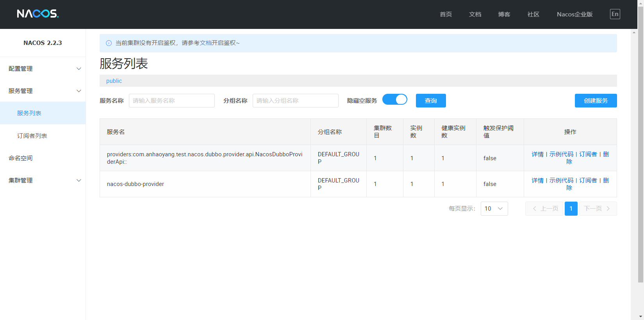Open 订阅者 for the NacosDubboProviderApi service

point(588,154)
